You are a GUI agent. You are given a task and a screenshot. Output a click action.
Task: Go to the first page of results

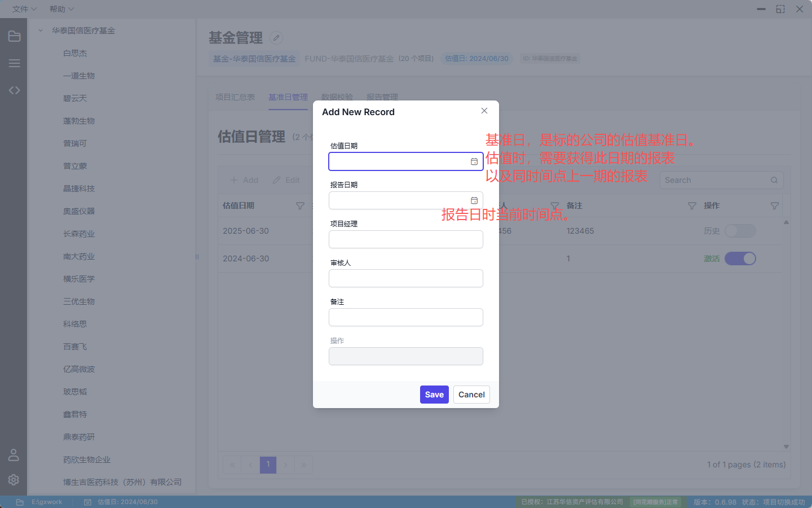[232, 465]
